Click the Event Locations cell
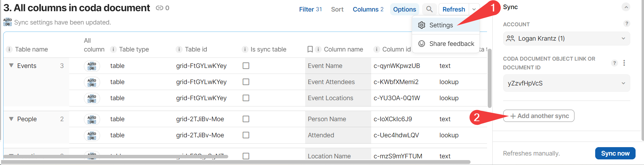 pyautogui.click(x=338, y=98)
